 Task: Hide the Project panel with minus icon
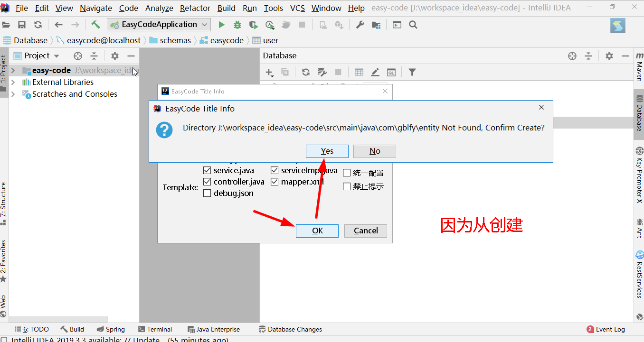131,56
